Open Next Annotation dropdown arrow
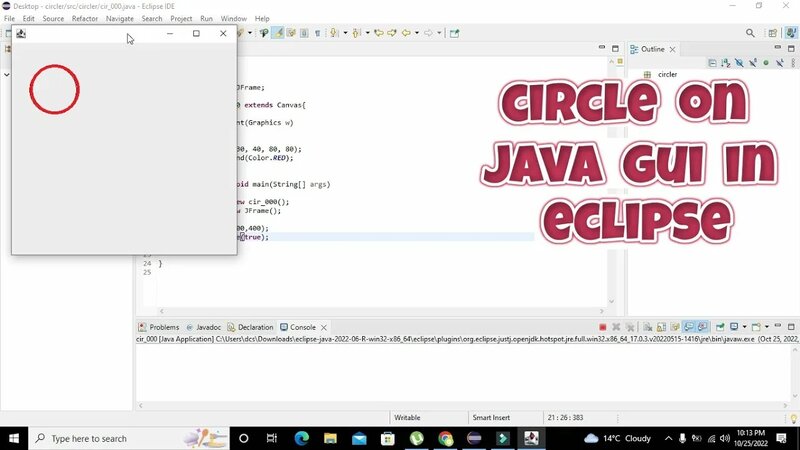This screenshot has height=450, width=800. click(x=345, y=33)
